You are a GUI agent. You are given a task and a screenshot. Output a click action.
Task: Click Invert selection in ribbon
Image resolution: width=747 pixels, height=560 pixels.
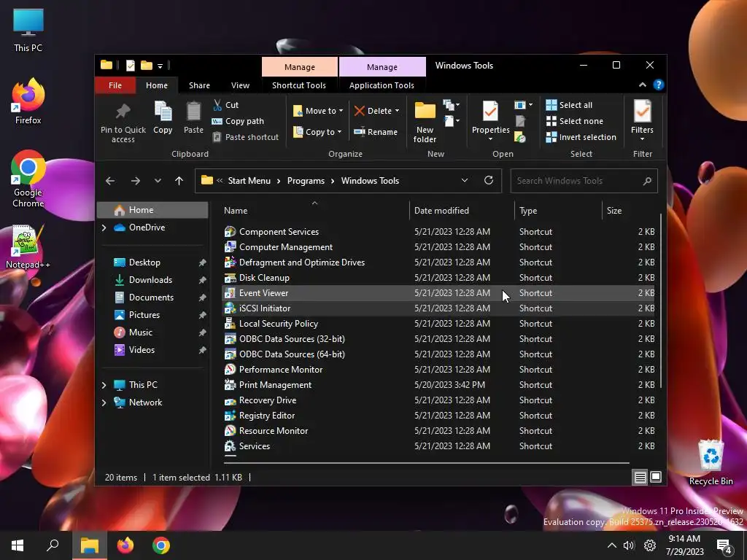pos(581,137)
